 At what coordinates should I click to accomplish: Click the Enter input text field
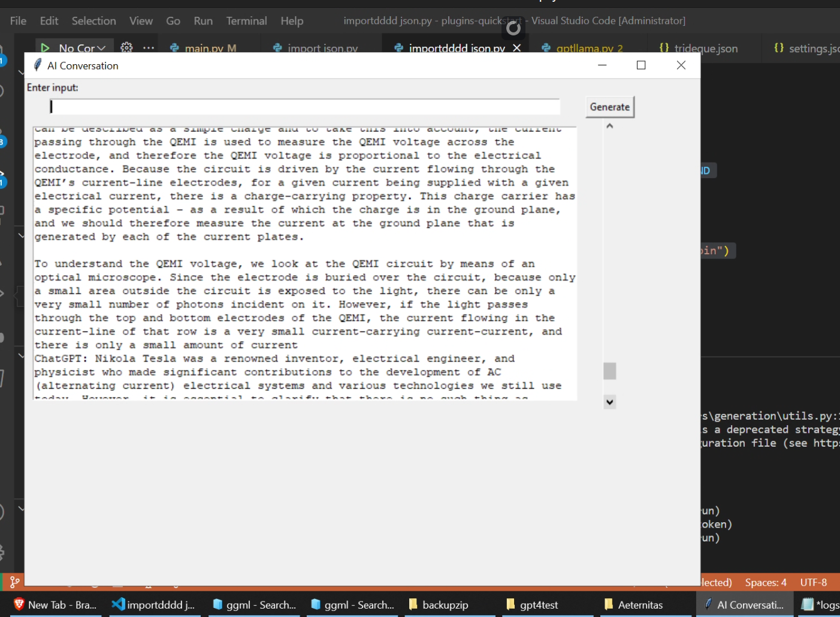(x=304, y=106)
